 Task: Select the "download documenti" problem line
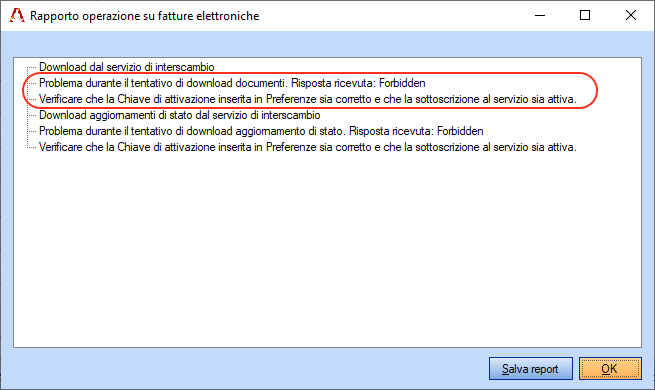232,83
